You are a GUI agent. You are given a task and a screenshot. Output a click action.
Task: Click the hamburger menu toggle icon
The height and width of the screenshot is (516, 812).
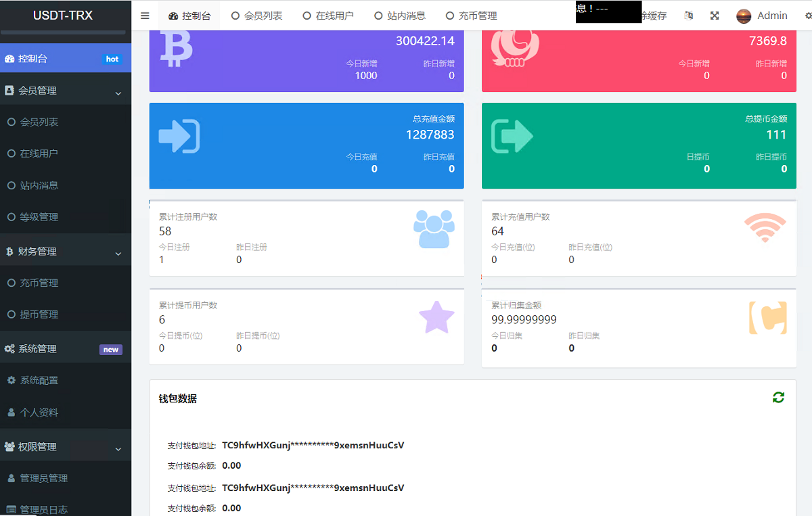145,16
